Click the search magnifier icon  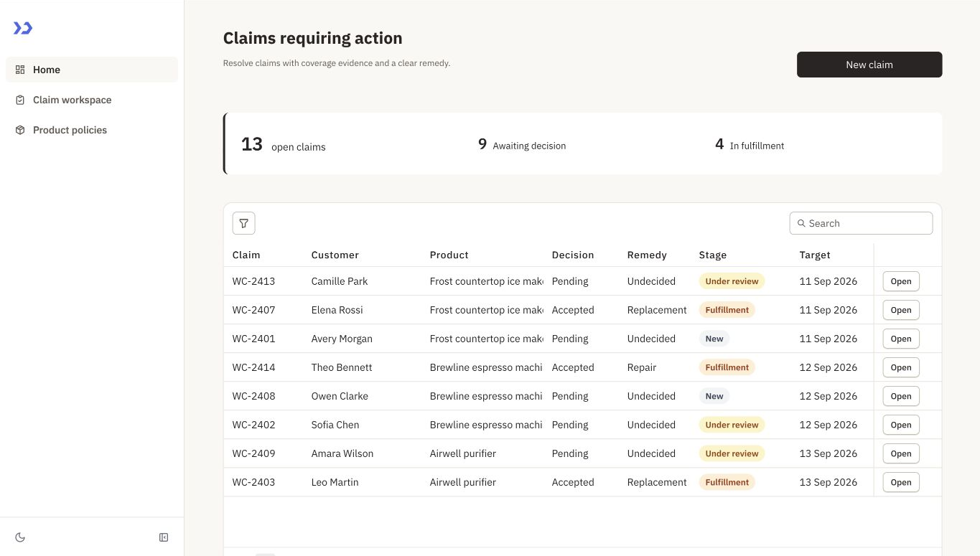(x=801, y=223)
